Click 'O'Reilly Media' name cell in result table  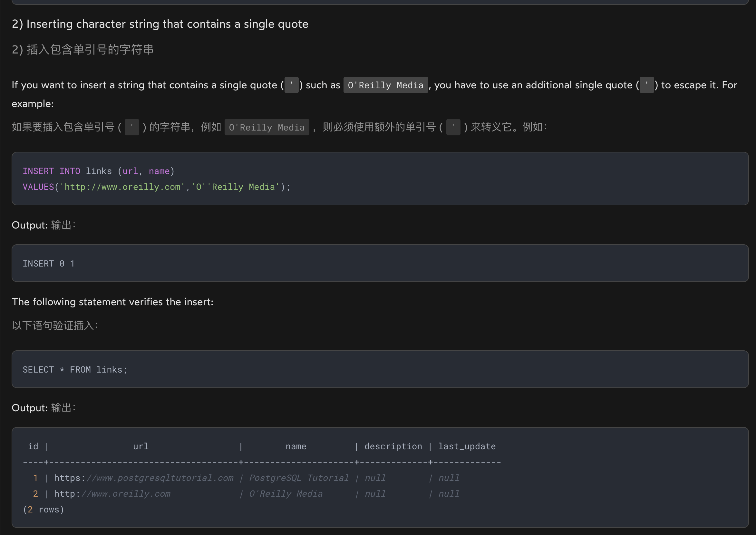point(286,494)
